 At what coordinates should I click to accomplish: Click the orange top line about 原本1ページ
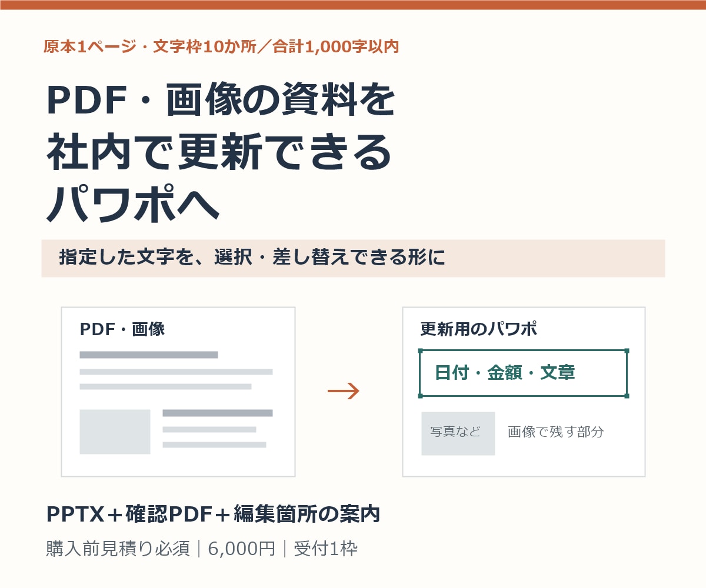tap(221, 47)
